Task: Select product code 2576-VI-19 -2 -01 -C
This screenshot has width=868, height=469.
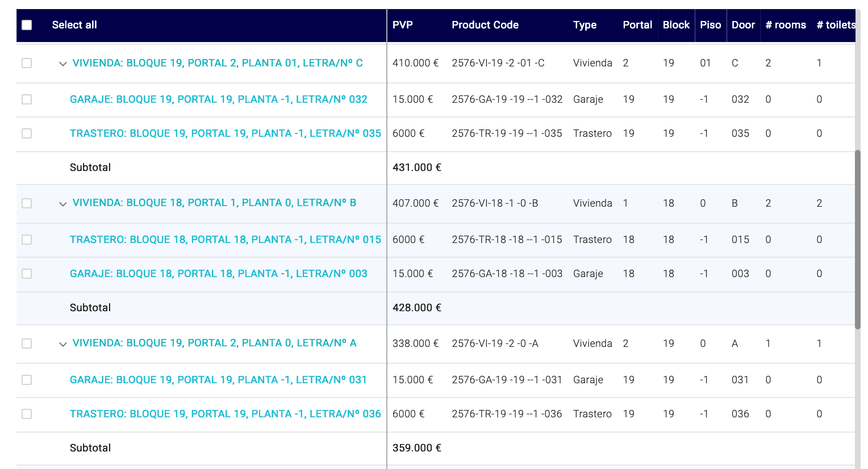Action: pyautogui.click(x=498, y=63)
